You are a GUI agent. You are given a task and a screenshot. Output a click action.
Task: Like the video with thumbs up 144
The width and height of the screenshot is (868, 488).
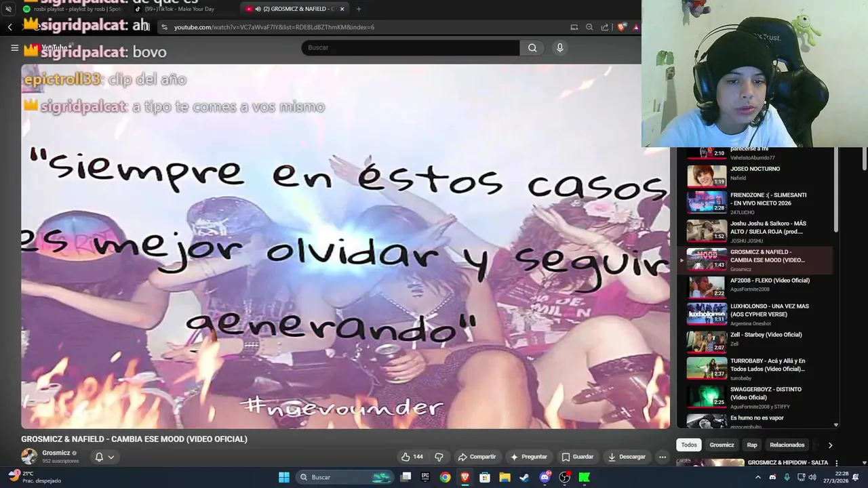(x=412, y=457)
